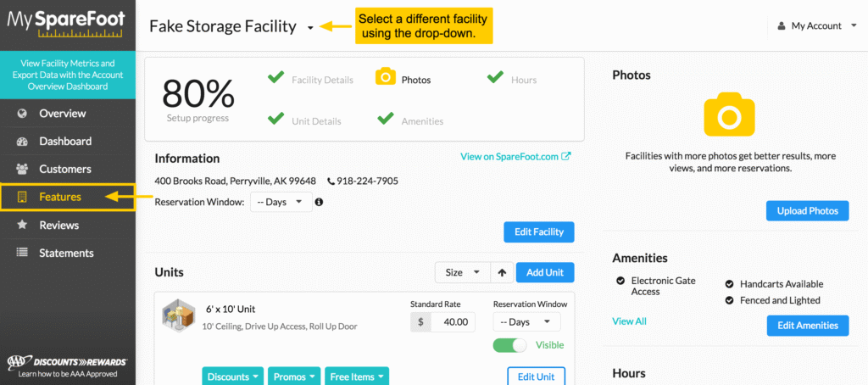Click the large camera icon in Photos panel
This screenshot has width=868, height=385.
[729, 114]
